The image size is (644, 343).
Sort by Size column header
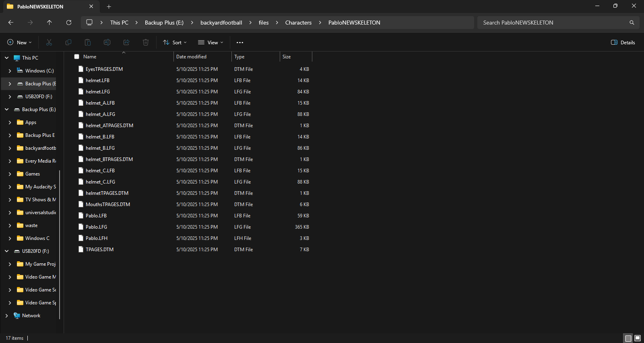click(296, 57)
